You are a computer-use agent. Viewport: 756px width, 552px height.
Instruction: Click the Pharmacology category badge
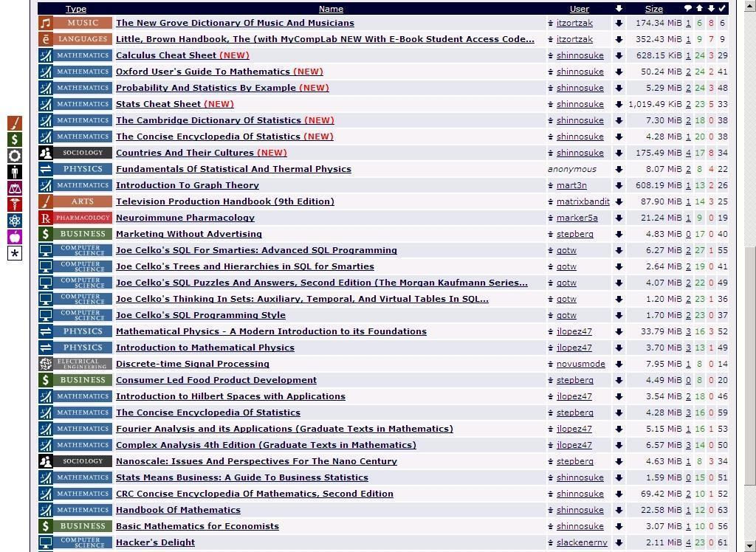(75, 218)
